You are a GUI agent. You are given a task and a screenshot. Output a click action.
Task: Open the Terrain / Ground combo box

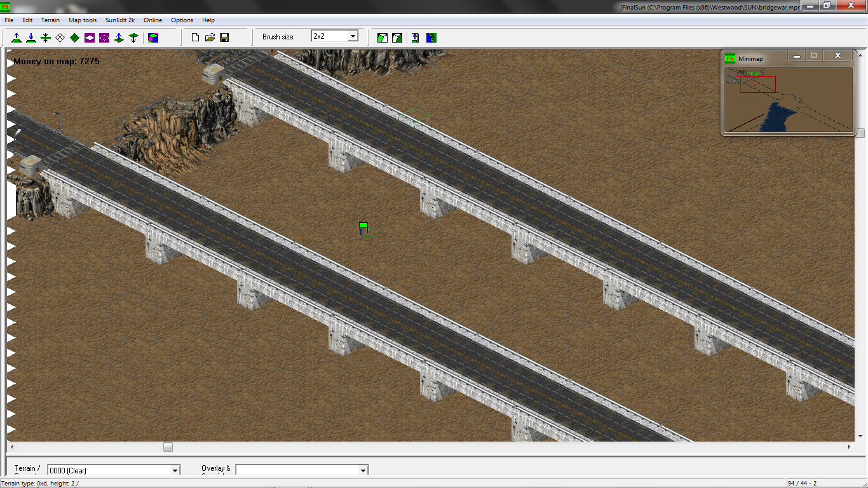[x=175, y=470]
